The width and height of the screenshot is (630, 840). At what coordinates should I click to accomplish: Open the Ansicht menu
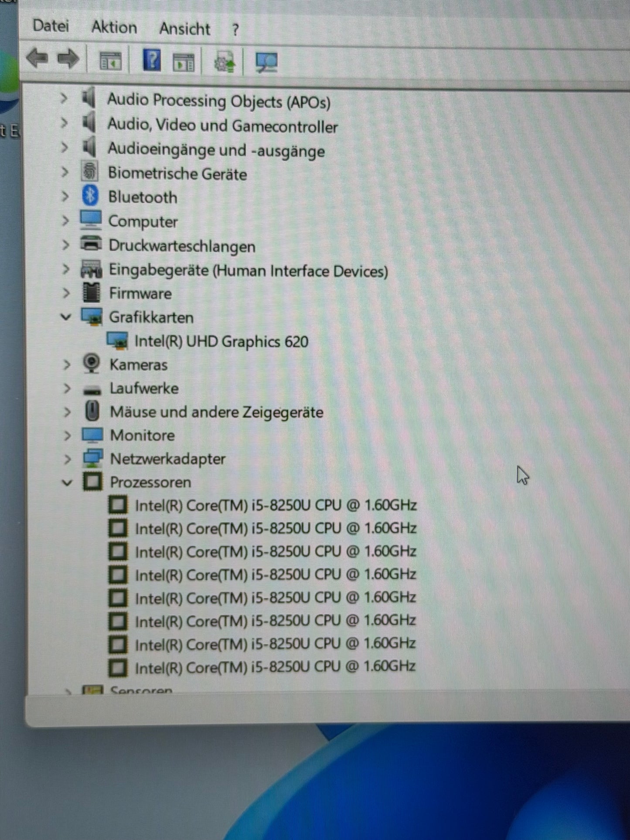click(x=184, y=29)
